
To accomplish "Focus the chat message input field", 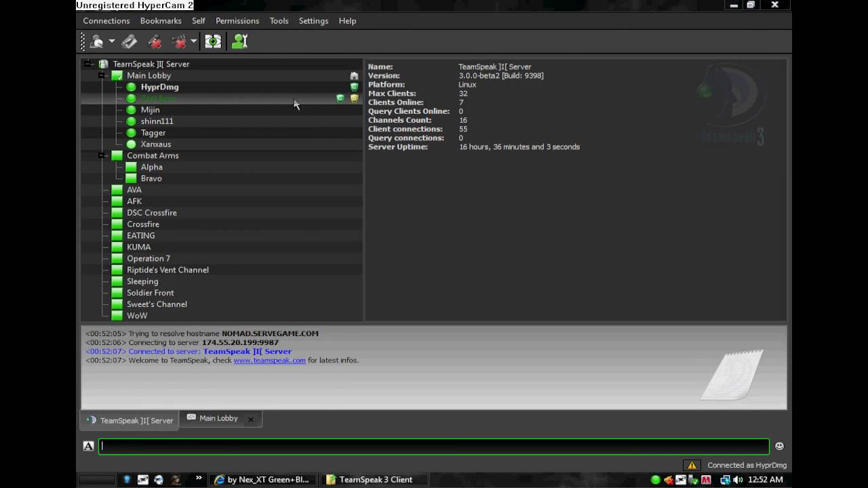I will 434,446.
